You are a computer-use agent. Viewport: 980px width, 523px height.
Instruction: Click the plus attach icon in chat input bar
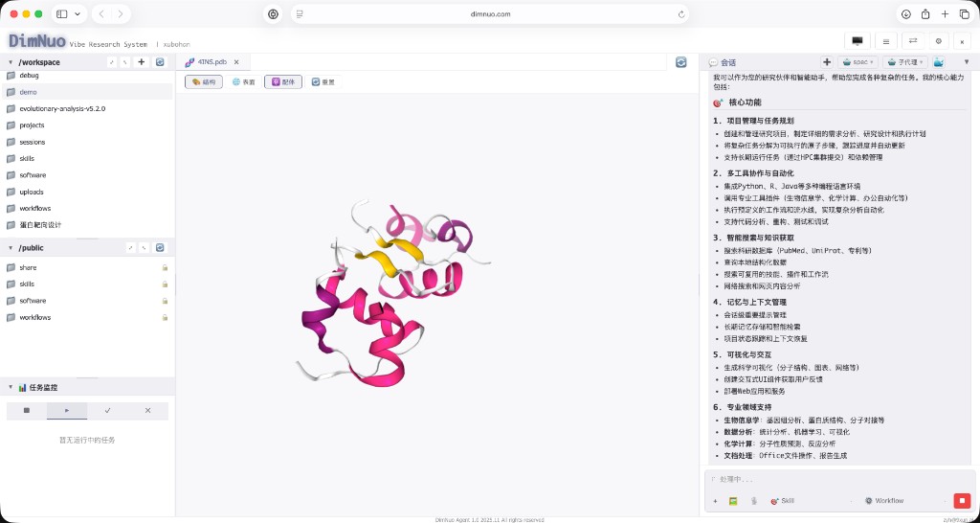716,501
